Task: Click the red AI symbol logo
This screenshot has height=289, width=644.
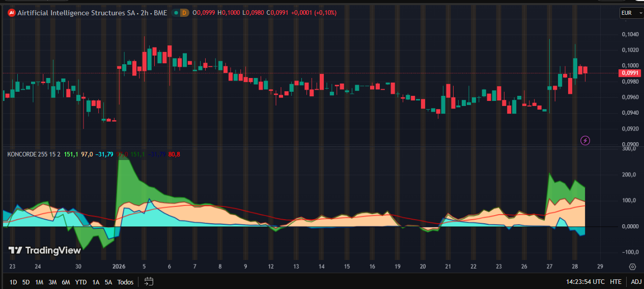Action: pyautogui.click(x=12, y=13)
